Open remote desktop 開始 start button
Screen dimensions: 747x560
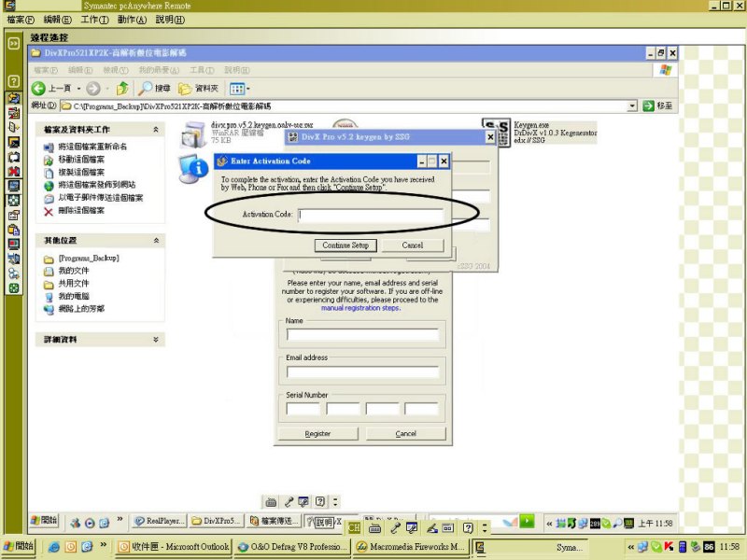click(44, 521)
